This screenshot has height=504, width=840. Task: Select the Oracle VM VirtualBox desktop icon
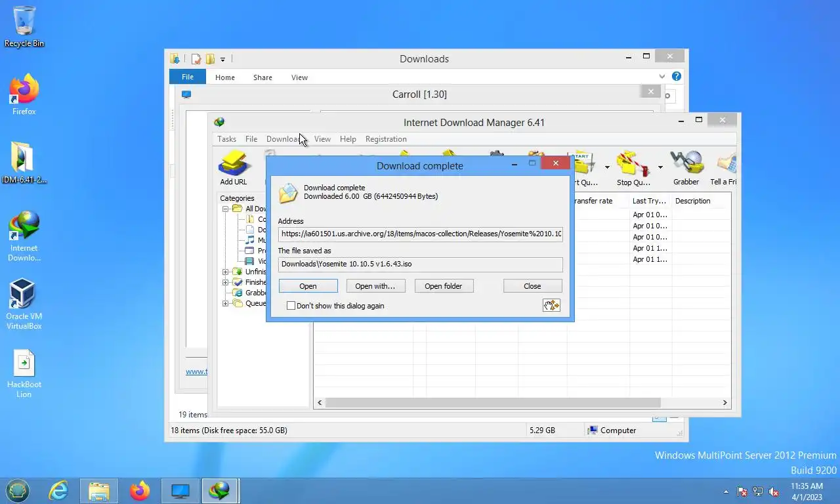click(24, 304)
